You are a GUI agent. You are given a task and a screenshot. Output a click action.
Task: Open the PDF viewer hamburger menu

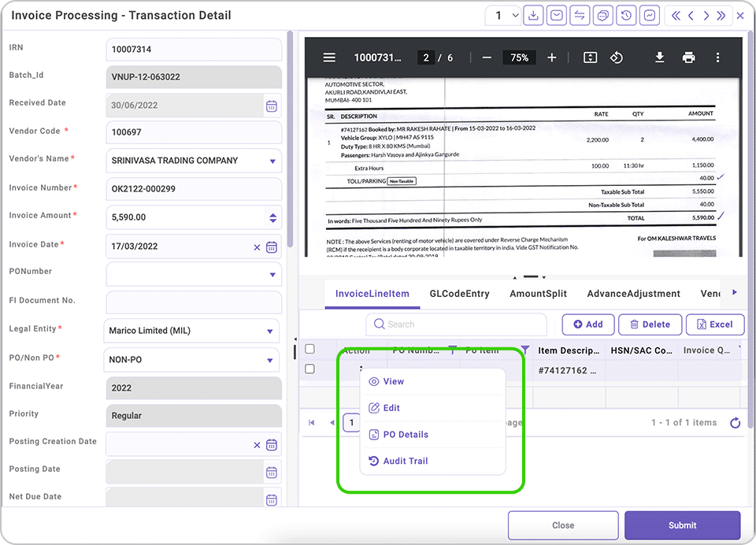click(329, 57)
